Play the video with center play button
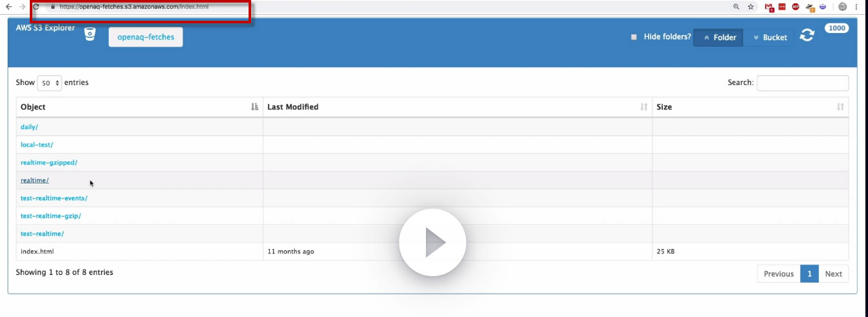868x317 pixels. pos(432,242)
